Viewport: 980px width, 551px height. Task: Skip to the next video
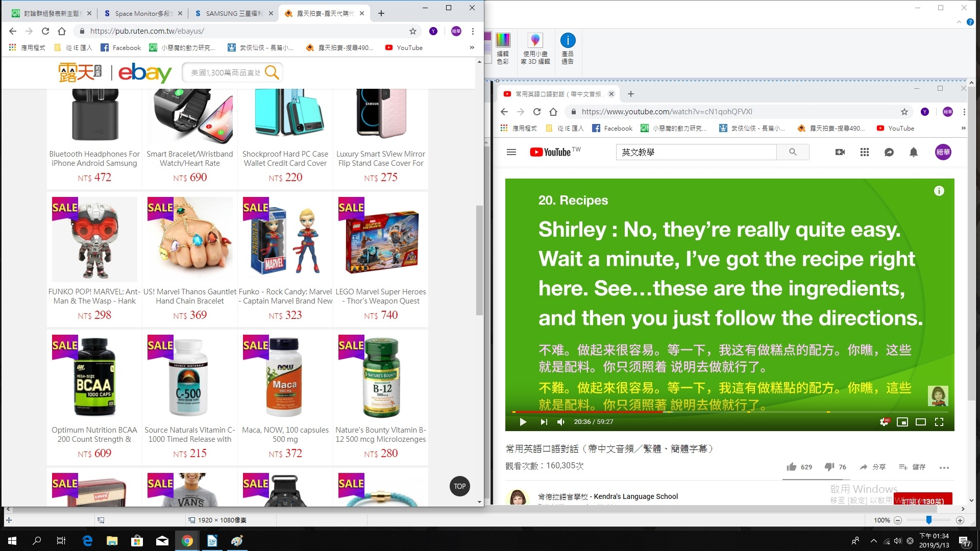point(544,422)
